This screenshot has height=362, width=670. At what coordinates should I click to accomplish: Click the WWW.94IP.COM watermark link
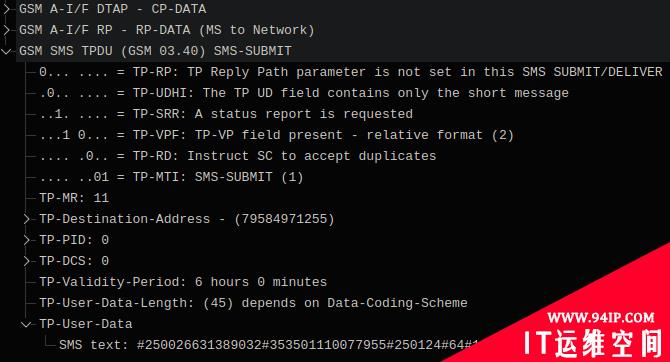tap(601, 318)
